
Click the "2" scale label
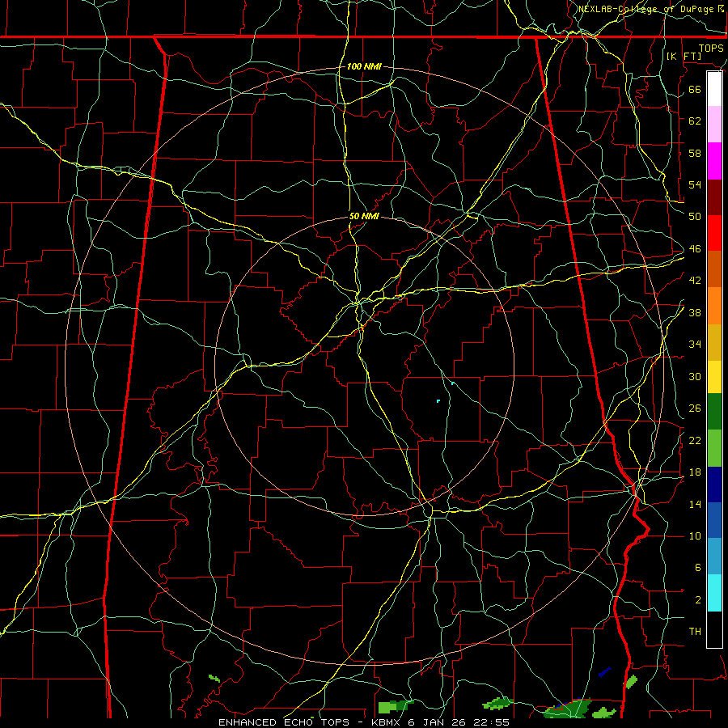pos(697,599)
